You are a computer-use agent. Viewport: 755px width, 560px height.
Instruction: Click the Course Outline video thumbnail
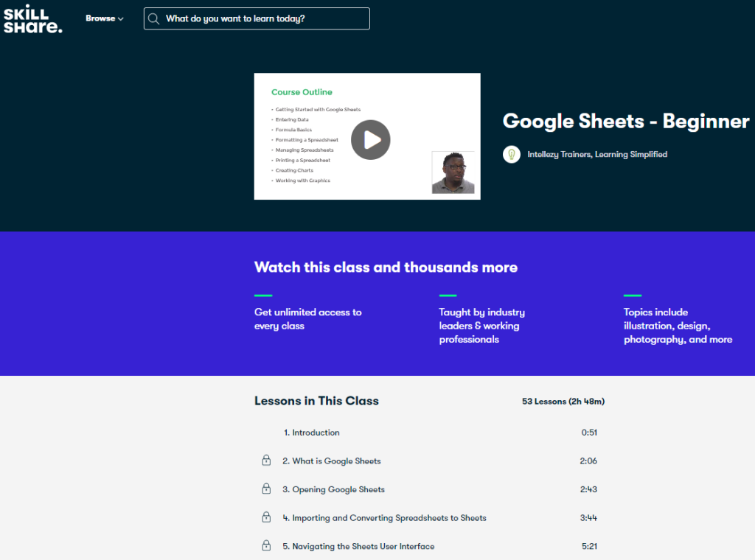pos(367,136)
